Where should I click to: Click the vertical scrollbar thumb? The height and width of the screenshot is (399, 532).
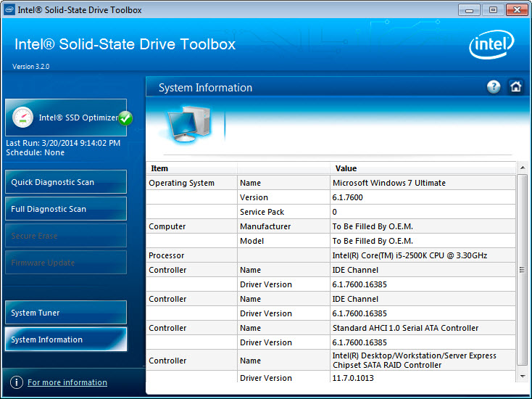pos(523,270)
